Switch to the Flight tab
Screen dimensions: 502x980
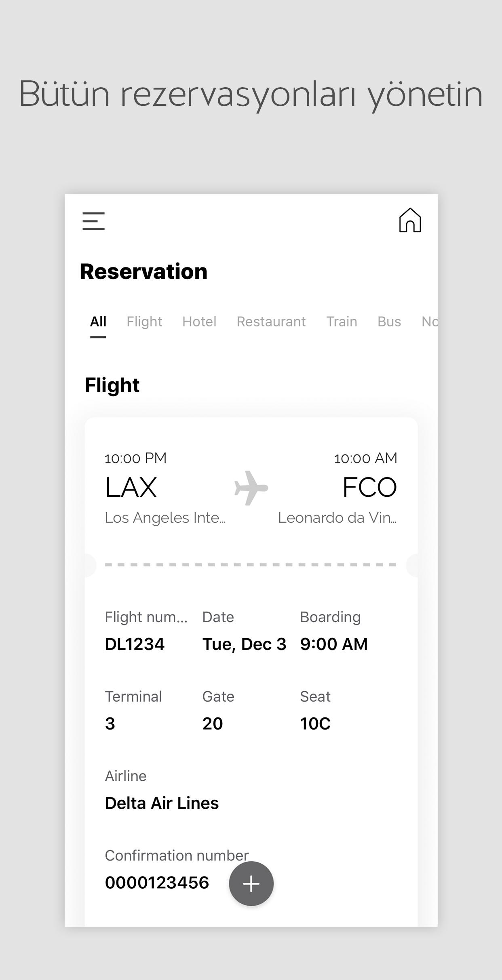[144, 322]
